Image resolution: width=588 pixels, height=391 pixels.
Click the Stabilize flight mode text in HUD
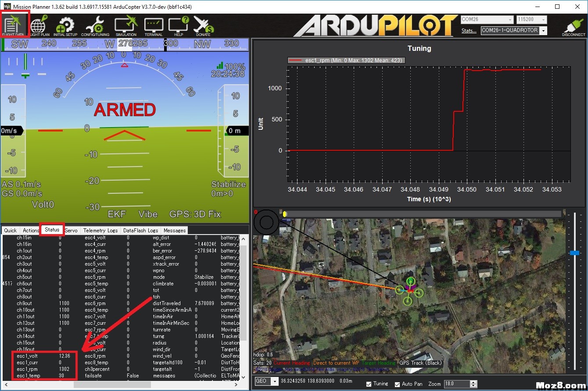point(228,184)
